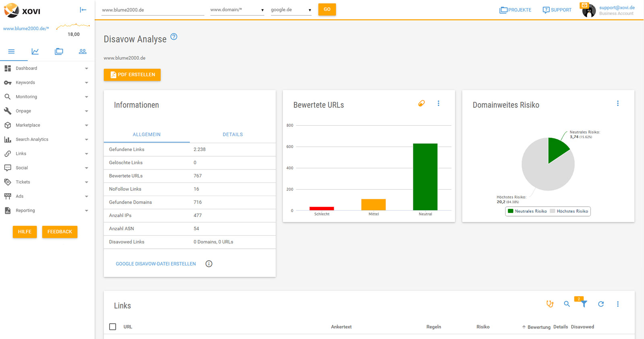Viewport: 644px width, 339px height.
Task: Click PDF erstellen button
Action: tap(132, 74)
